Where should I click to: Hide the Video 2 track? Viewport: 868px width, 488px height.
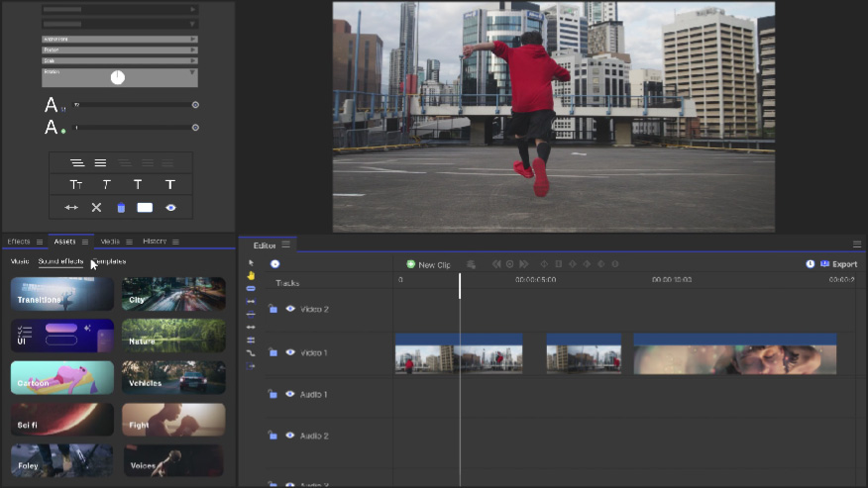coord(290,309)
